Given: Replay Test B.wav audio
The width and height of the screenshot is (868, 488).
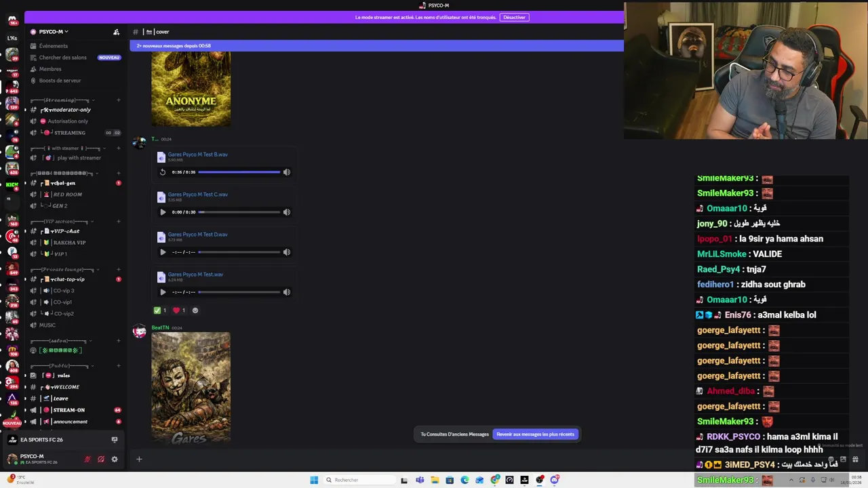Looking at the screenshot, I should (x=163, y=172).
